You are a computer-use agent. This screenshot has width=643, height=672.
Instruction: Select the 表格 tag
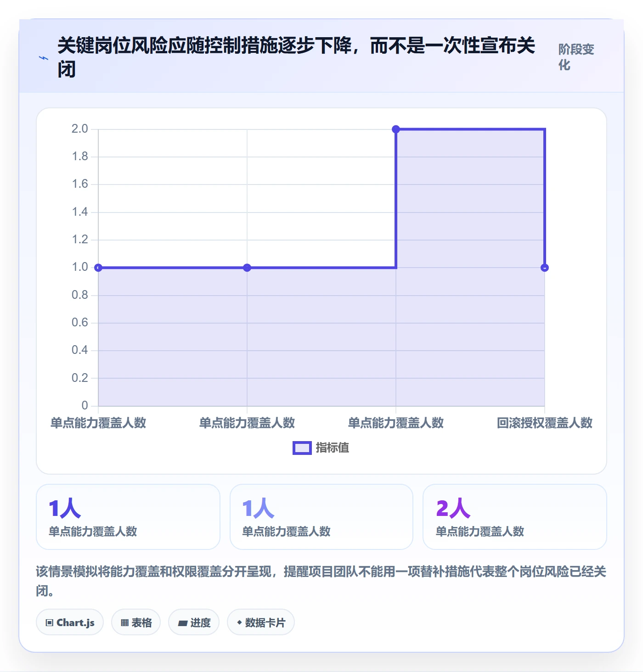(x=136, y=622)
